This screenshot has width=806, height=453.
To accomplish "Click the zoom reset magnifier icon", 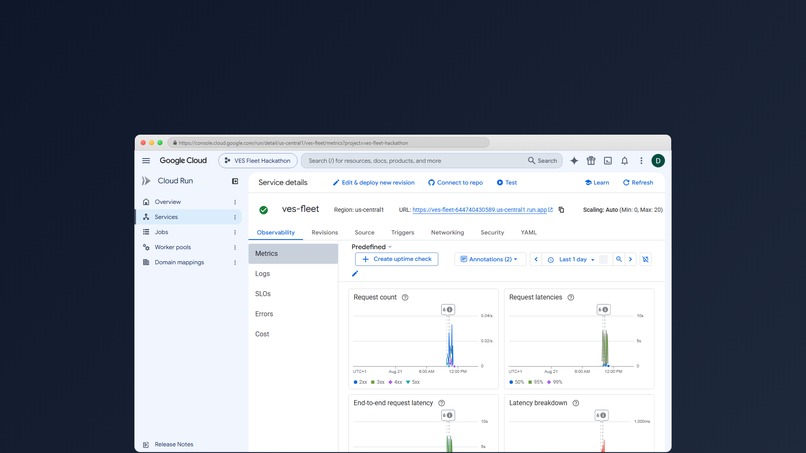I will click(619, 259).
